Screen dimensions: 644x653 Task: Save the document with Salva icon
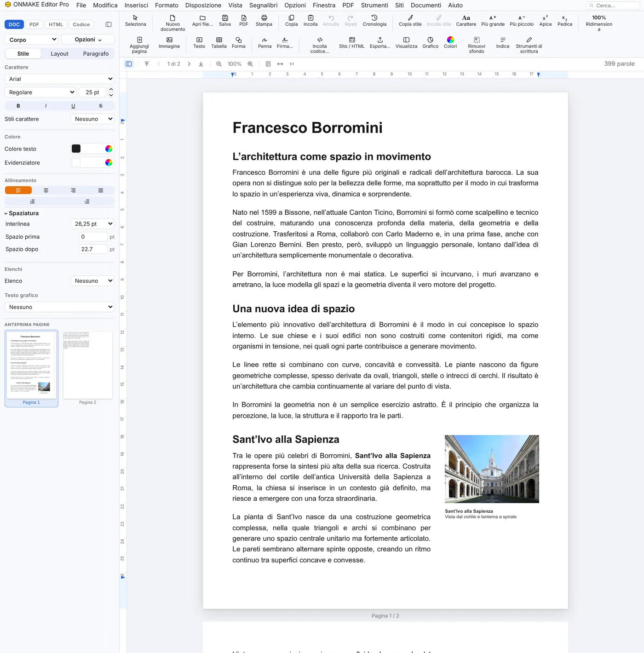tap(225, 21)
